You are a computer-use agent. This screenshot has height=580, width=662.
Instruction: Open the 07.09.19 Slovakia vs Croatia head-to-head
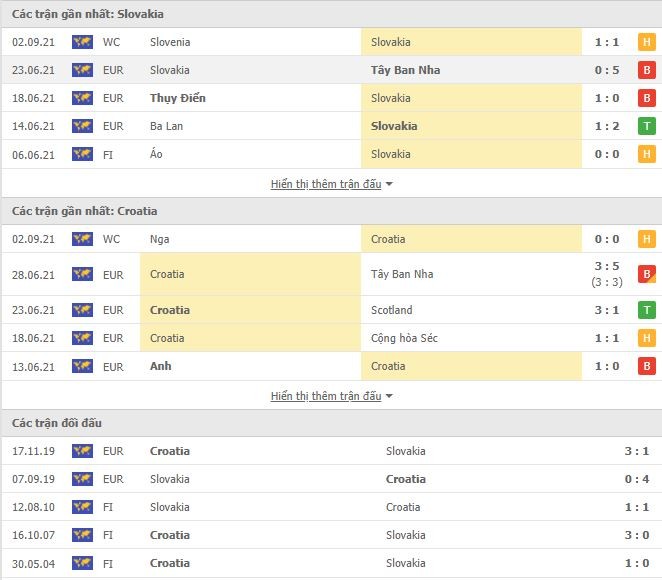tap(331, 479)
